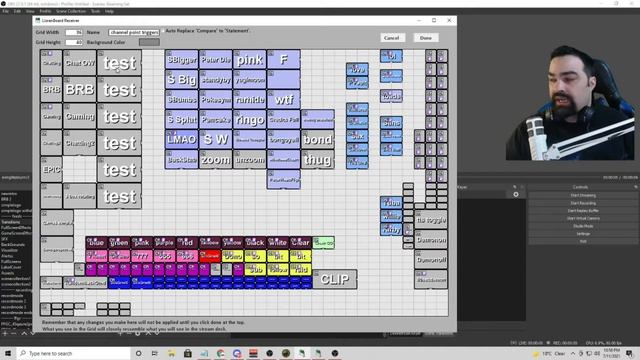The image size is (640, 360).
Task: Open Settings from OBS Controls panel
Action: coord(583,234)
